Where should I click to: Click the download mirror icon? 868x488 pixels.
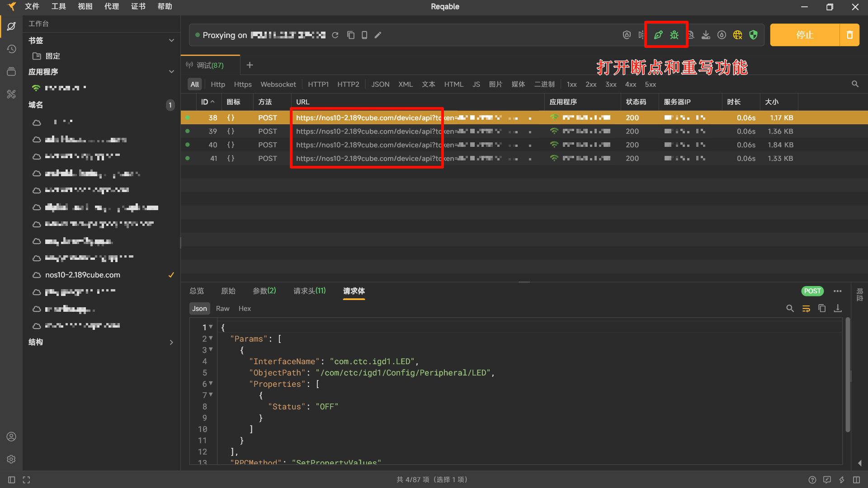pyautogui.click(x=706, y=35)
